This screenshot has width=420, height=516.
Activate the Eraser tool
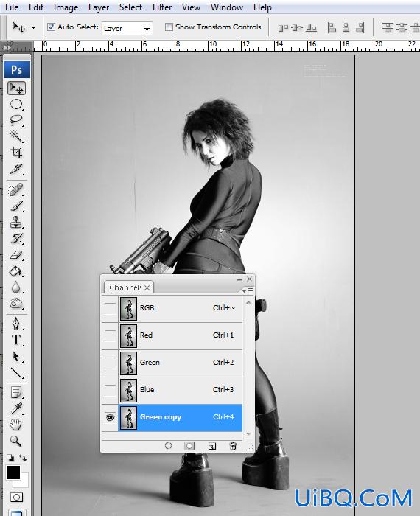(16, 255)
